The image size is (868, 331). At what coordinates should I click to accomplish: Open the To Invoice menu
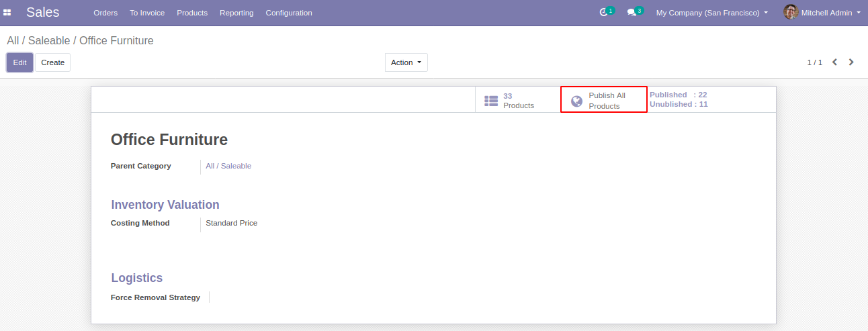point(147,13)
